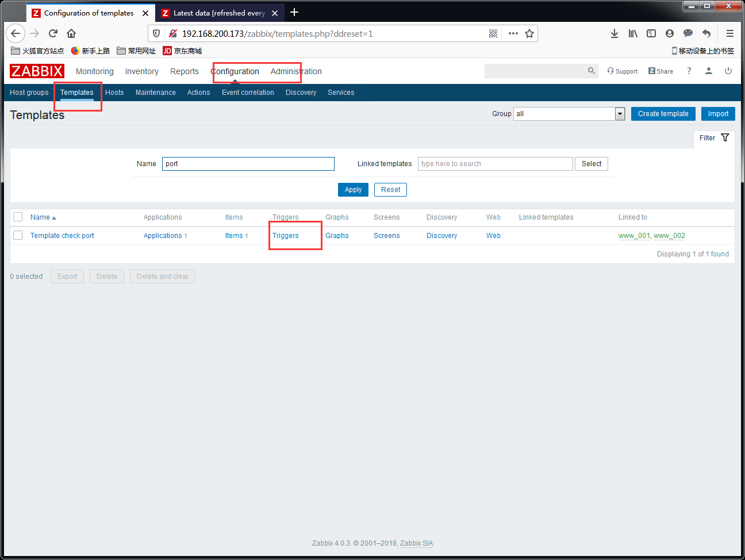This screenshot has width=745, height=560.
Task: Switch to the Hosts submenu tab
Action: pyautogui.click(x=114, y=93)
